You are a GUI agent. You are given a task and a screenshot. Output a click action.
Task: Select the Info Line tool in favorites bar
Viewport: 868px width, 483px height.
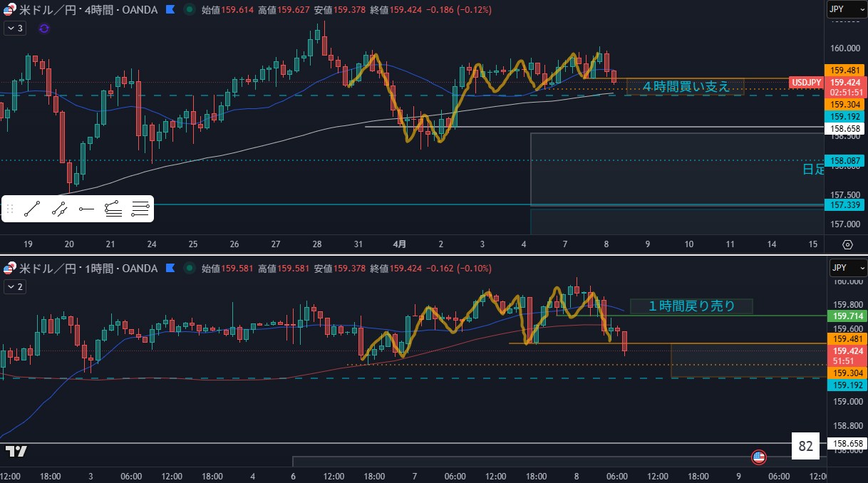58,209
